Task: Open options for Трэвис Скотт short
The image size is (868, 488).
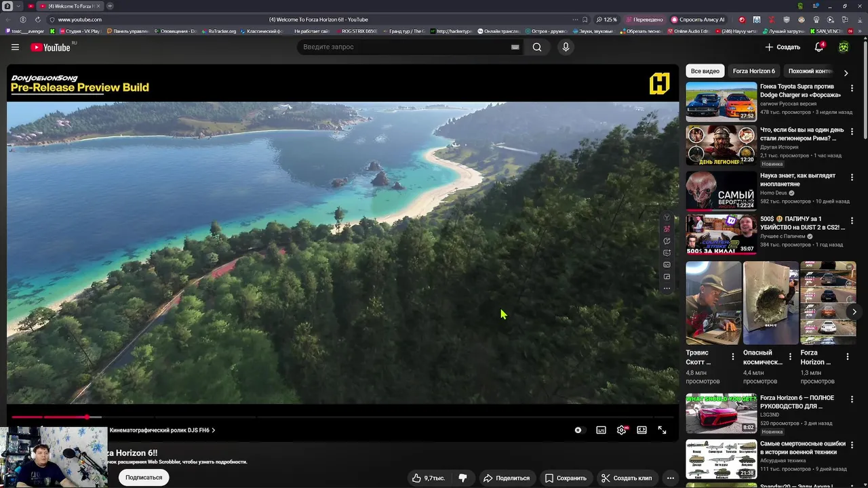Action: (x=732, y=357)
